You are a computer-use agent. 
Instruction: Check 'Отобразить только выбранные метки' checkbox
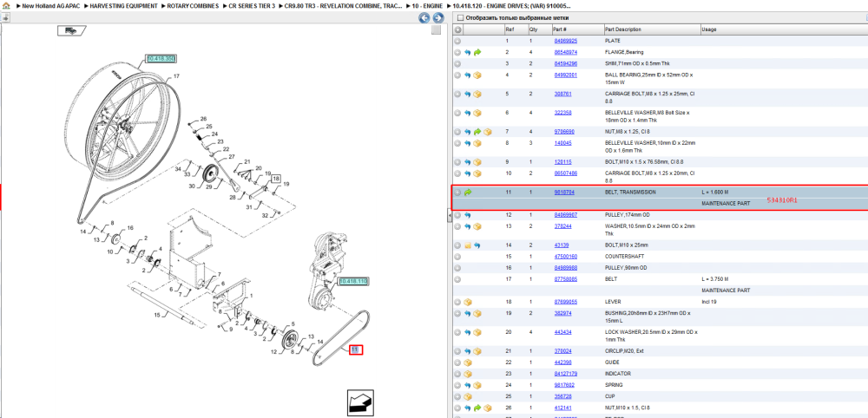460,17
